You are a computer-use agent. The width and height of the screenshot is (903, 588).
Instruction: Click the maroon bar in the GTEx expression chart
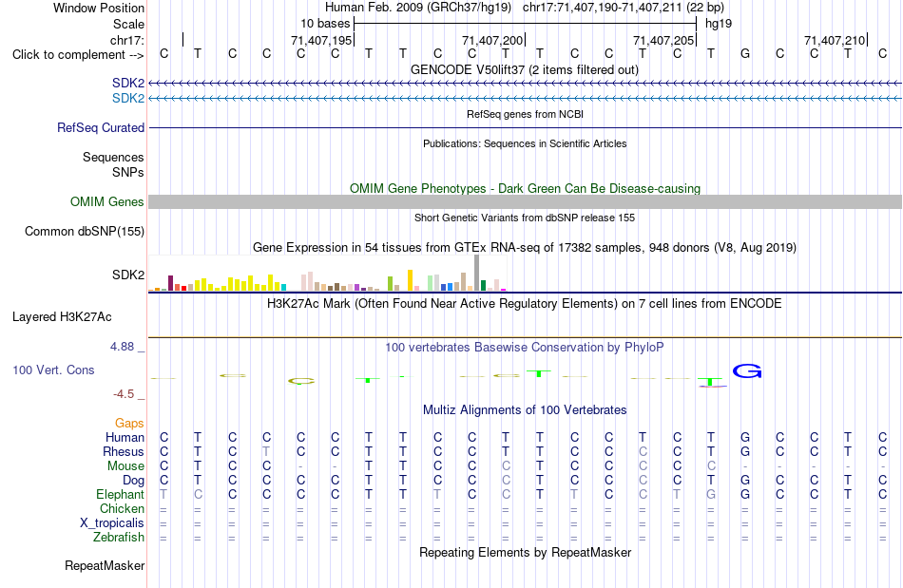coord(170,283)
